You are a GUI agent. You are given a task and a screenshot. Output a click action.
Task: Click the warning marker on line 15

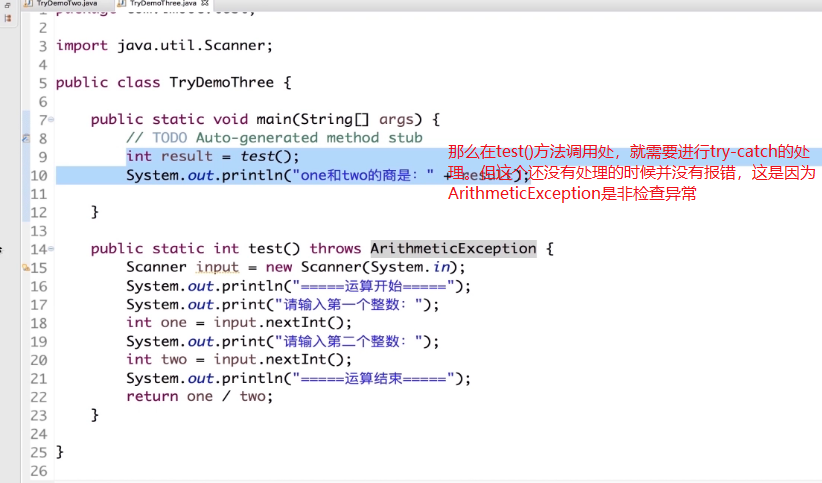(26, 267)
